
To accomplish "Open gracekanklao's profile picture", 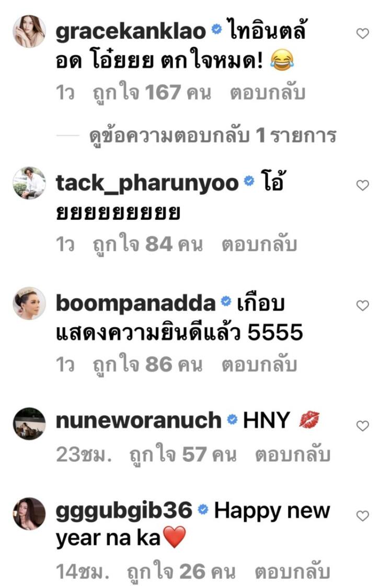I will [29, 31].
